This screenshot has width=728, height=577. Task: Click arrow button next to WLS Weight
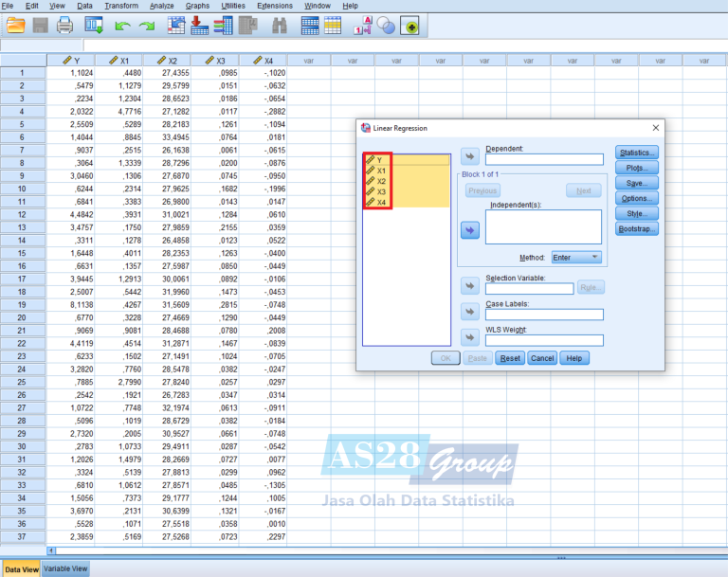coord(469,337)
